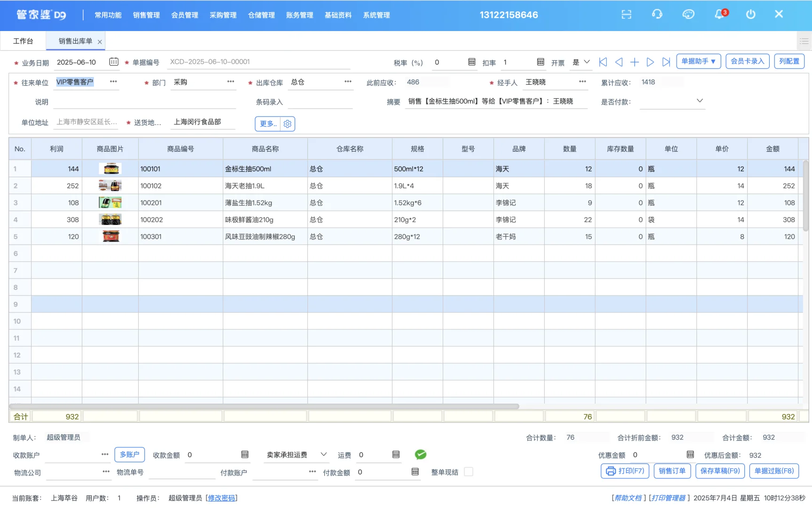Open the 仓储管理 menu
The image size is (812, 508).
(262, 15)
